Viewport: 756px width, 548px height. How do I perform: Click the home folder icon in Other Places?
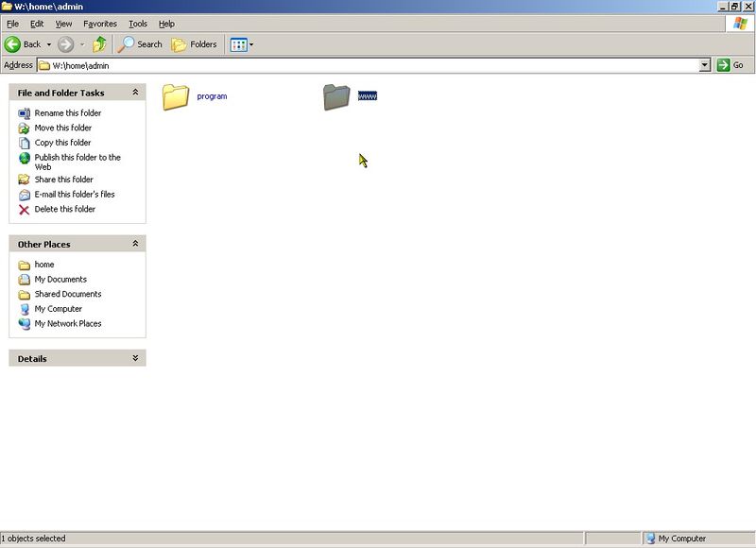[25, 265]
